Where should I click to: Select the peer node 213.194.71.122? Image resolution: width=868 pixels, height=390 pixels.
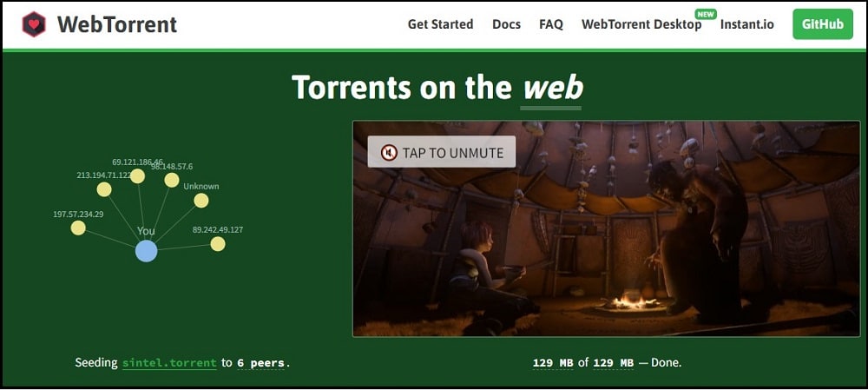pos(104,189)
